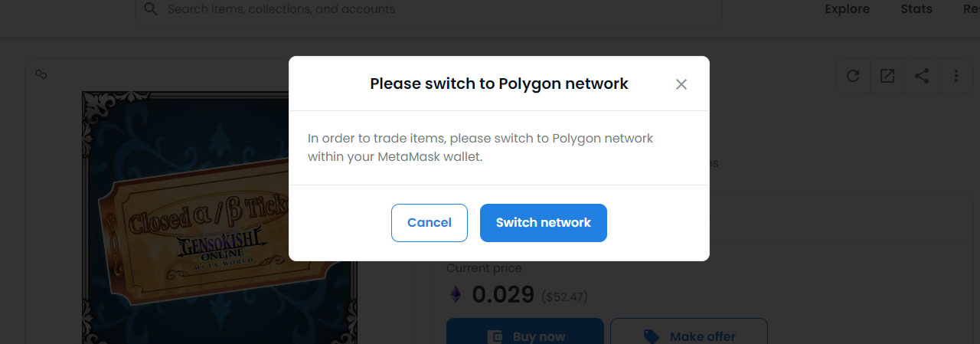Click the 0.029 price value

(503, 295)
